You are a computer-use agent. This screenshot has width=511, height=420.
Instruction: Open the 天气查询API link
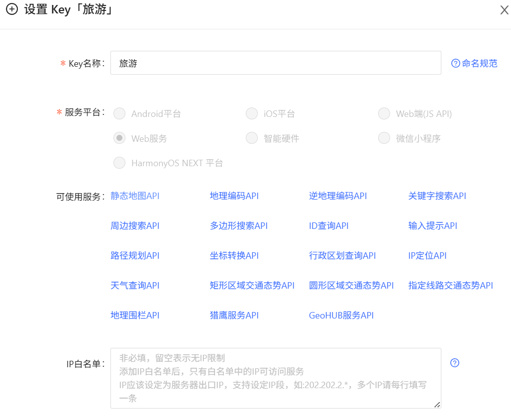point(135,286)
